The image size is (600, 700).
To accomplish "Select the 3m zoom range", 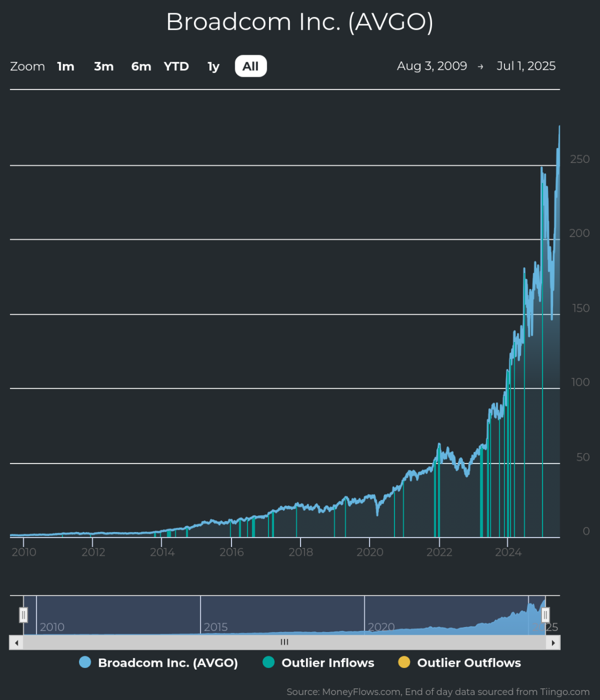I will [104, 66].
